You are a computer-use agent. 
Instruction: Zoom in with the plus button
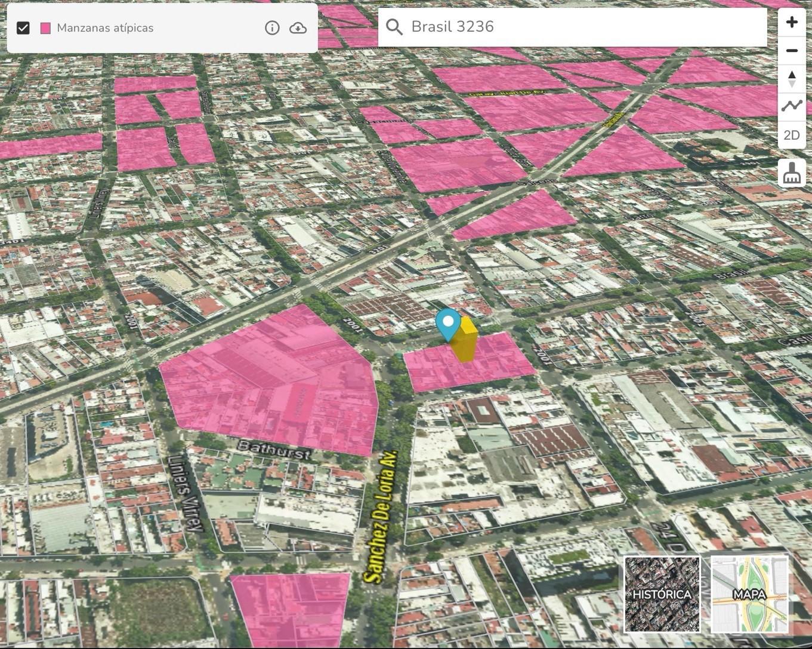(x=792, y=22)
